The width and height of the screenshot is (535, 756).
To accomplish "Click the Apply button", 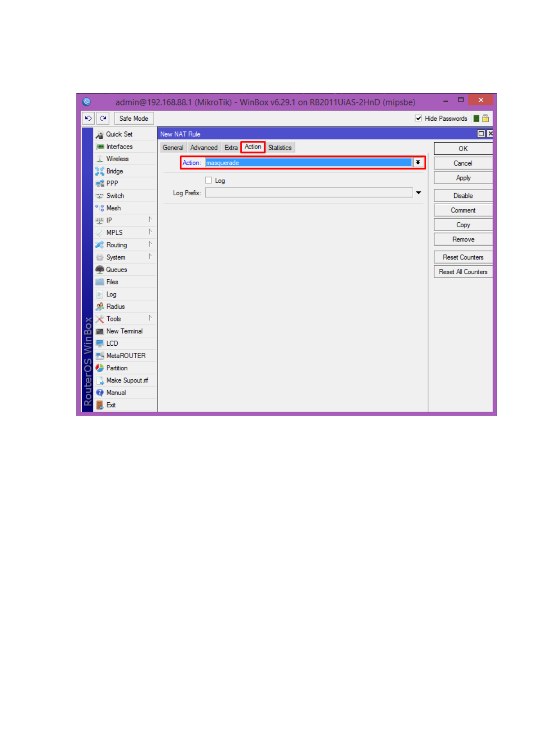I will 463,178.
